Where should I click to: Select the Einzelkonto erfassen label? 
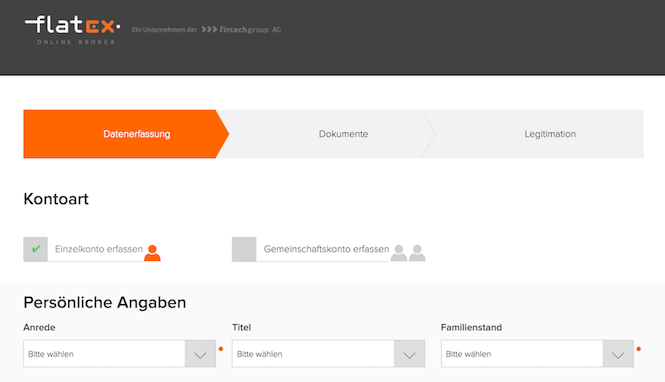[99, 249]
